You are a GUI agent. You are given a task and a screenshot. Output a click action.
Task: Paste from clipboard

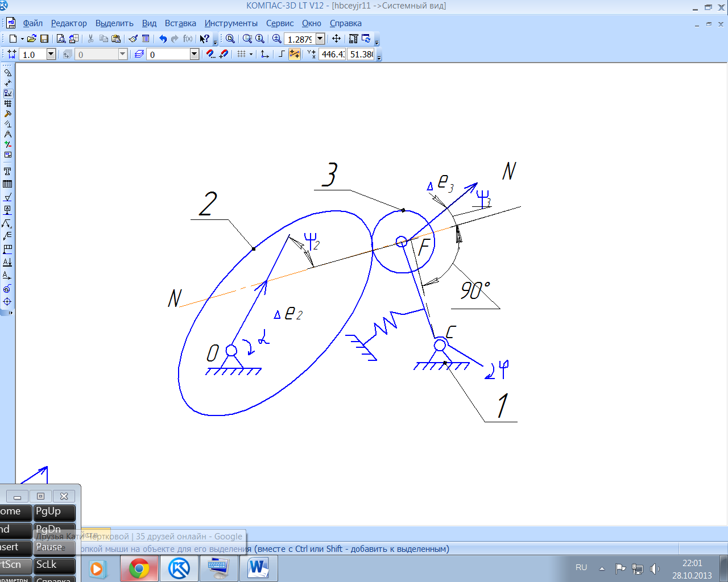116,39
